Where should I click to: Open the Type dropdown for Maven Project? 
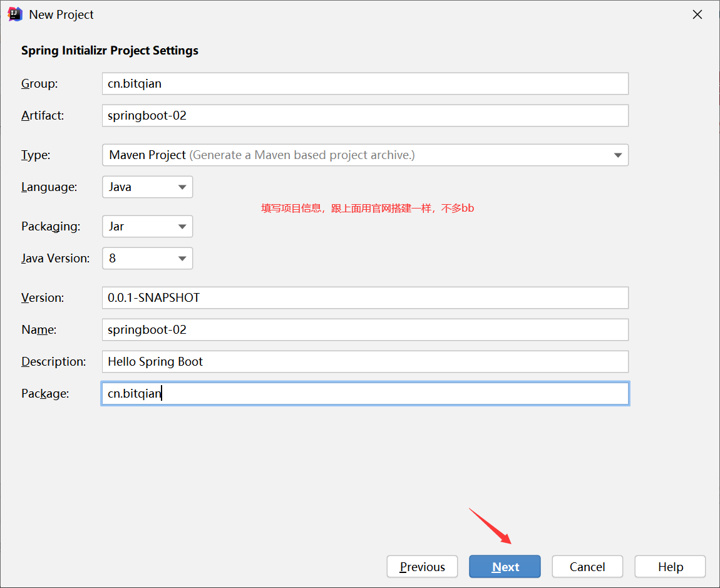[x=365, y=155]
